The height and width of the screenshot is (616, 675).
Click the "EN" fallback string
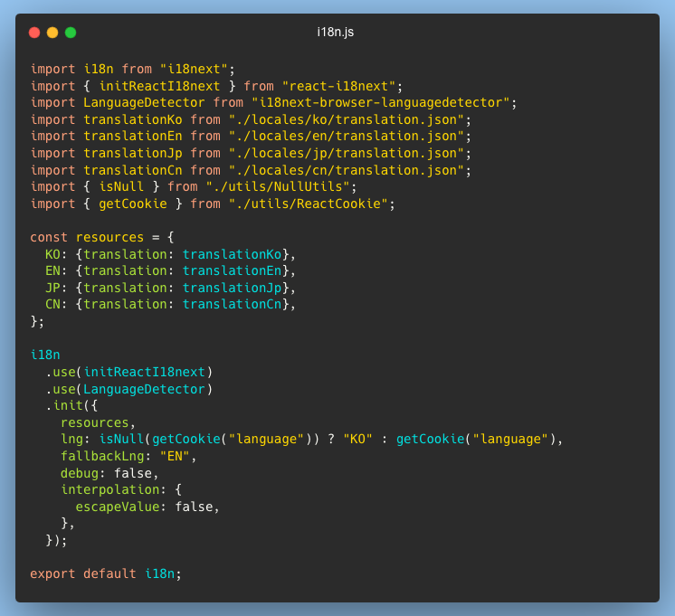pyautogui.click(x=175, y=456)
